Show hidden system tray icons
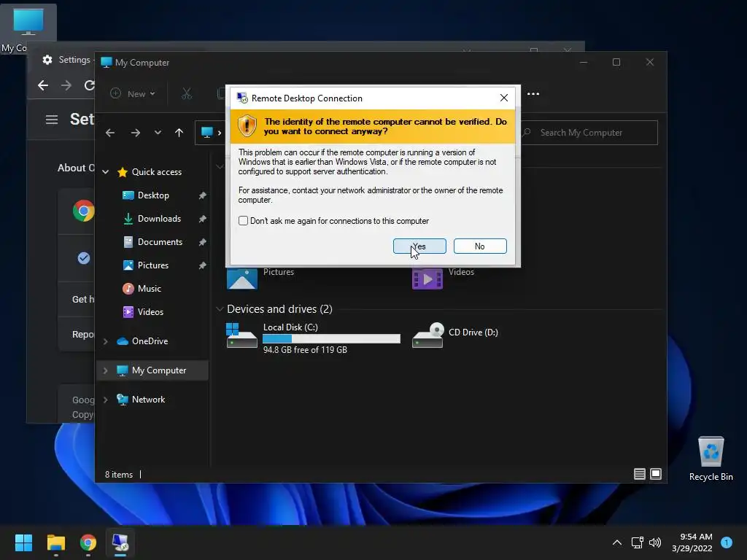Image resolution: width=747 pixels, height=560 pixels. [x=616, y=542]
